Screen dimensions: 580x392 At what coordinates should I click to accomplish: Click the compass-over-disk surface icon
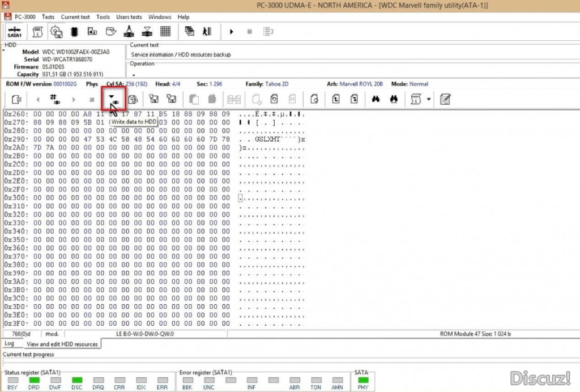[129, 32]
